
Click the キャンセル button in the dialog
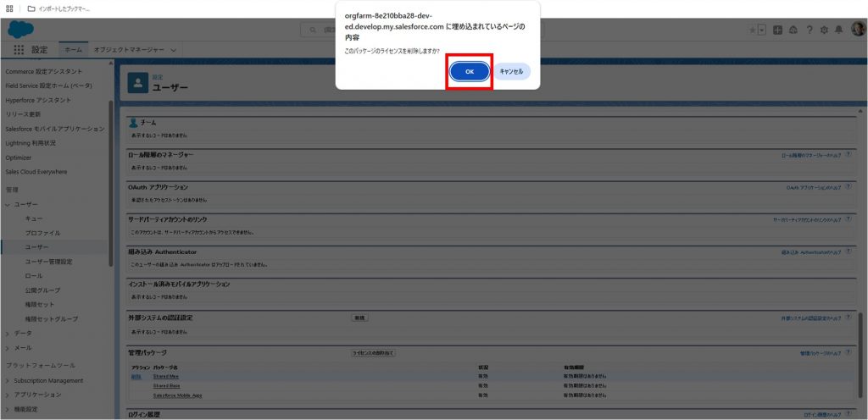point(511,72)
